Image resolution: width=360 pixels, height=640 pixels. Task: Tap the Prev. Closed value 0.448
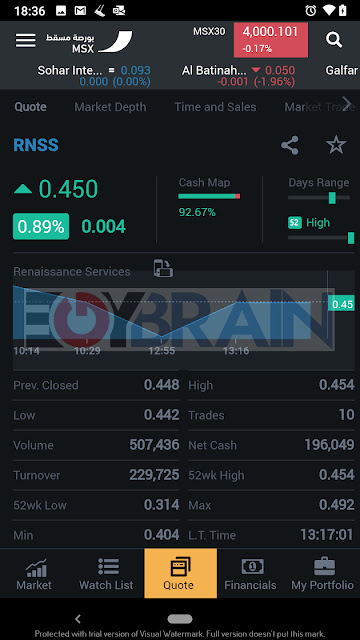[162, 385]
